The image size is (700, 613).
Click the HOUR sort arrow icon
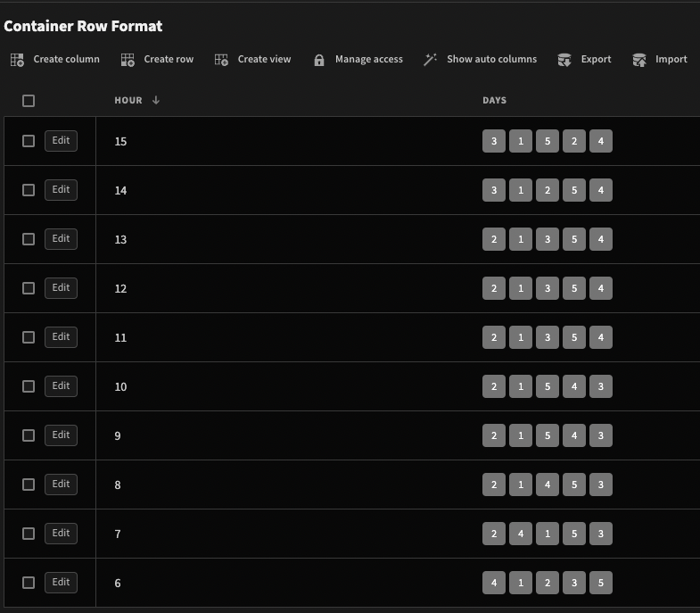pos(156,100)
